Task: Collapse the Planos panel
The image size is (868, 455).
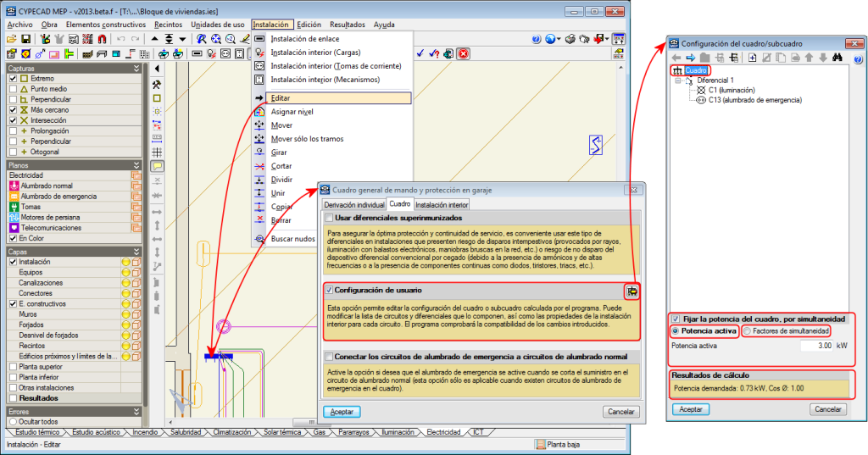Action: [136, 165]
